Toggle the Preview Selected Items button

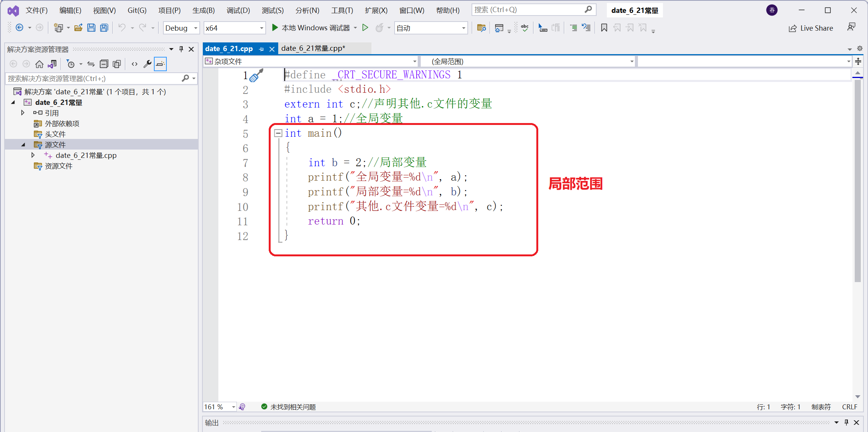(160, 64)
